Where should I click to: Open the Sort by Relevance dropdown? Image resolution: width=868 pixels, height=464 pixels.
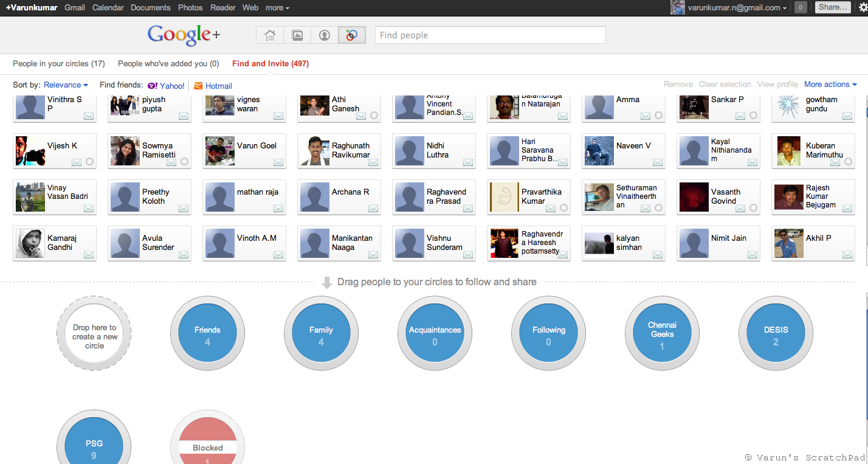pyautogui.click(x=66, y=85)
